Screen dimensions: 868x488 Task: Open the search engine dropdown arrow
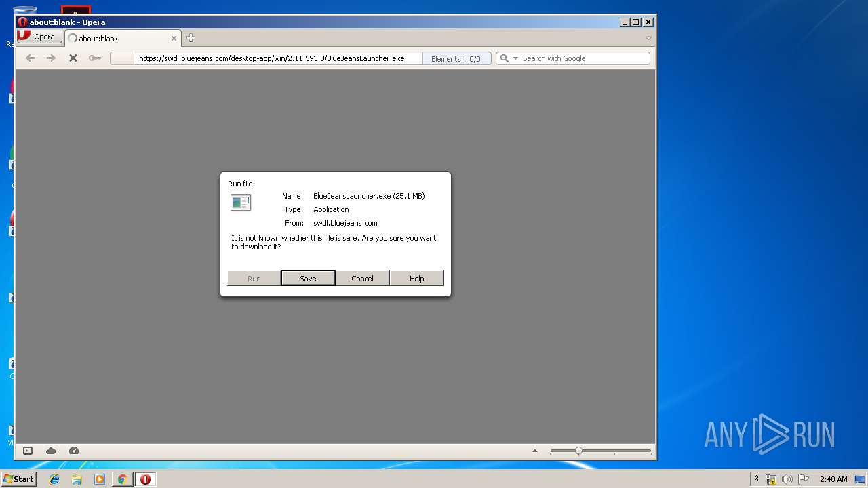click(x=515, y=58)
